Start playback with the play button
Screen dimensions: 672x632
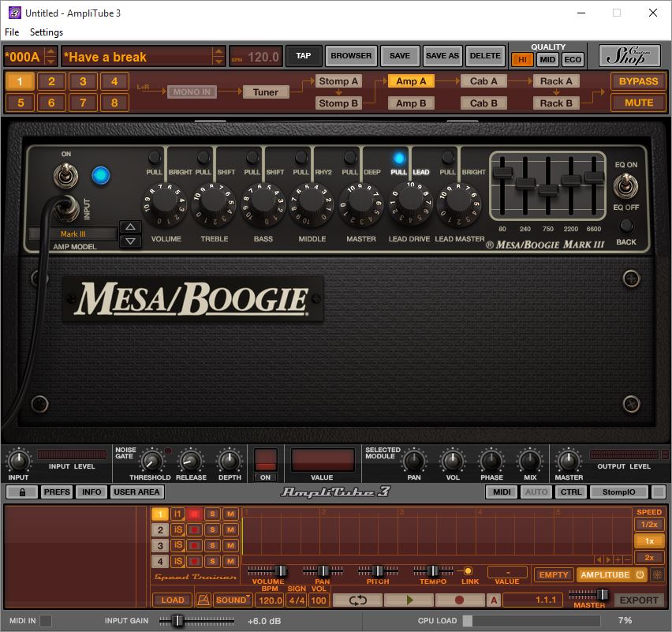click(409, 600)
